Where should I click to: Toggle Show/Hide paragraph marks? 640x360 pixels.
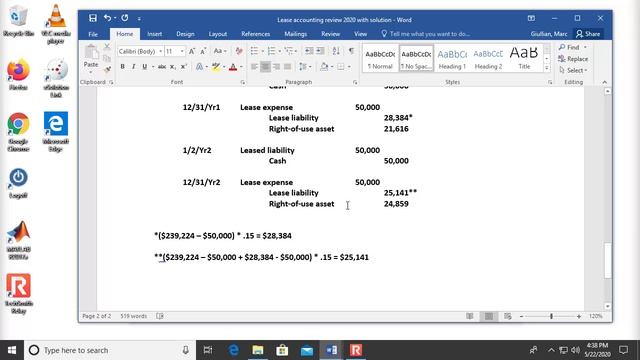(351, 51)
